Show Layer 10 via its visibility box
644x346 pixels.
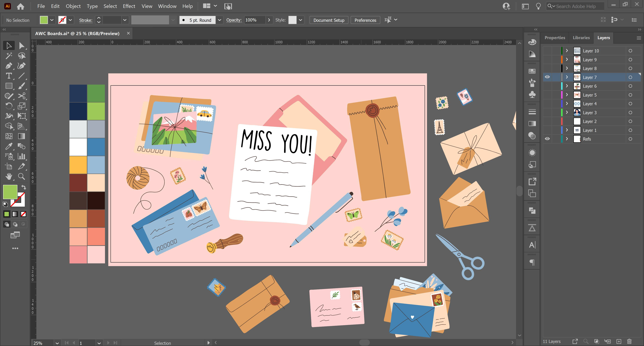tap(547, 51)
